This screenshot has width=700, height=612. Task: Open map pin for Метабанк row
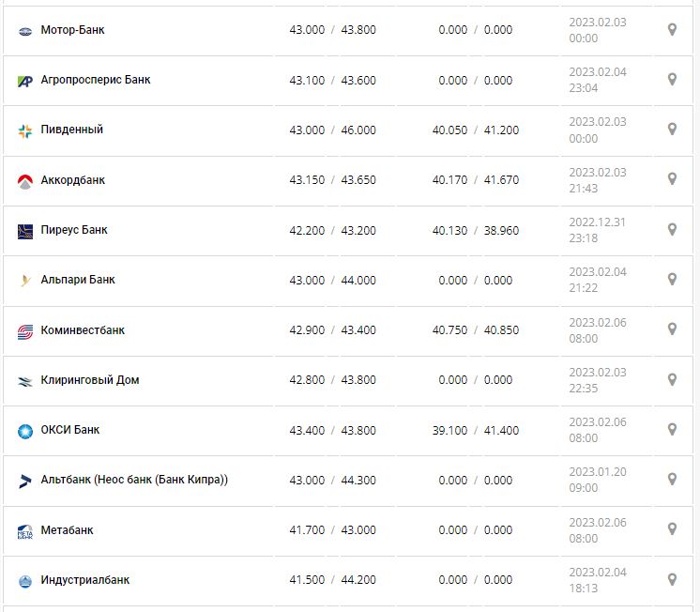coord(672,530)
